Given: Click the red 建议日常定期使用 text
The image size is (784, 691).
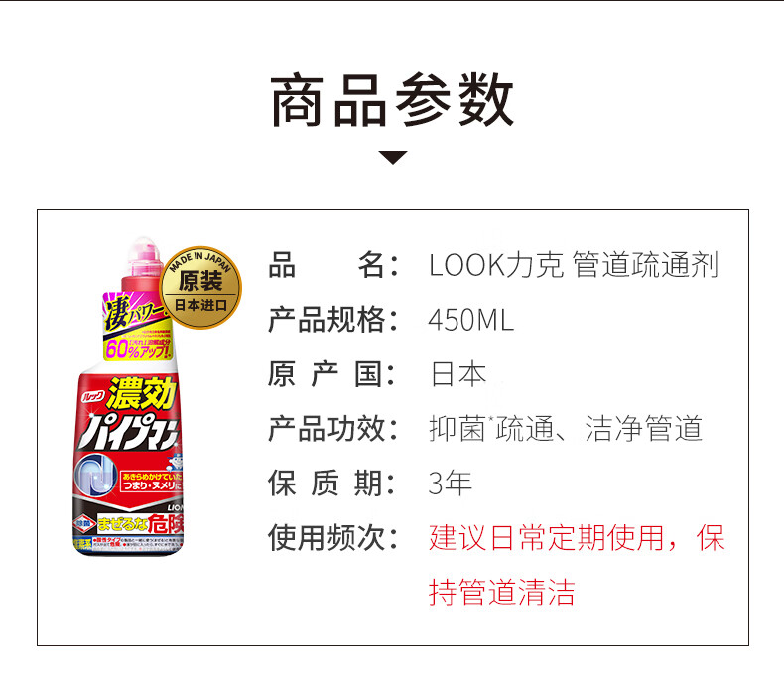Looking at the screenshot, I should click(546, 538).
